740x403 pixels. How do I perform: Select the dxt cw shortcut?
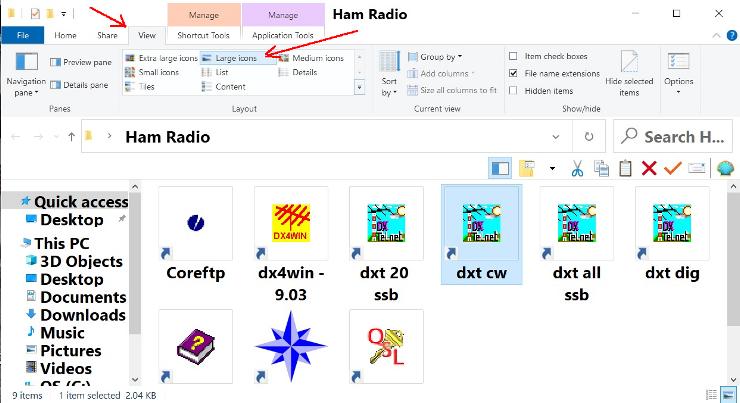(x=481, y=234)
